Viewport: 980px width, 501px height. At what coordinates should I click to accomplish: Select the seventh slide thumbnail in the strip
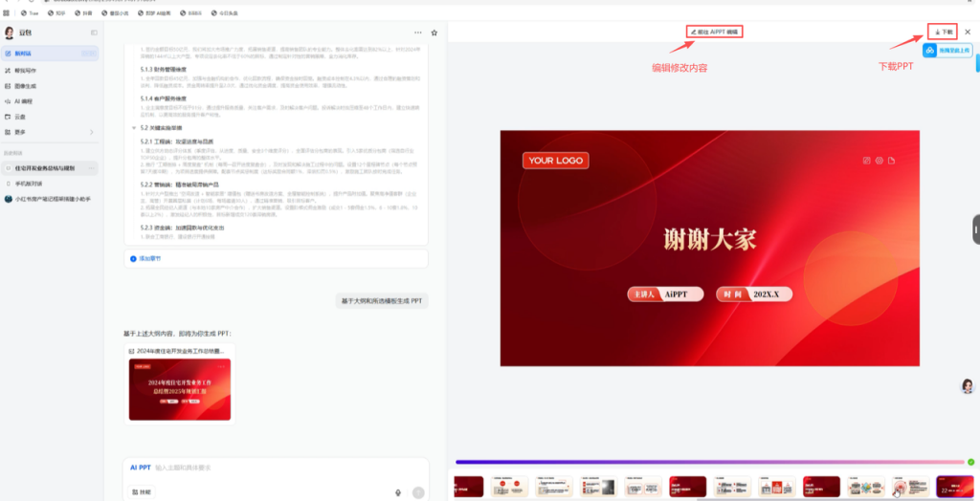(x=732, y=487)
